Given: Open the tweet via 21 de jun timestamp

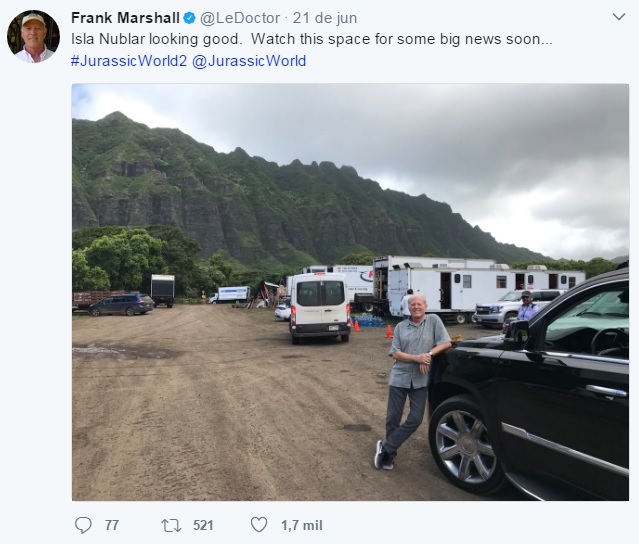Looking at the screenshot, I should click(325, 18).
